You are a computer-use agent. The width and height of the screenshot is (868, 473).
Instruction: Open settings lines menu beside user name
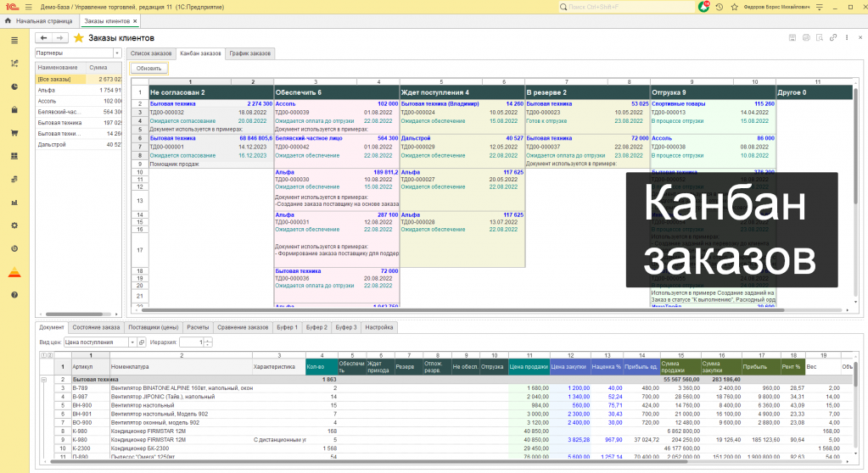(x=820, y=7)
